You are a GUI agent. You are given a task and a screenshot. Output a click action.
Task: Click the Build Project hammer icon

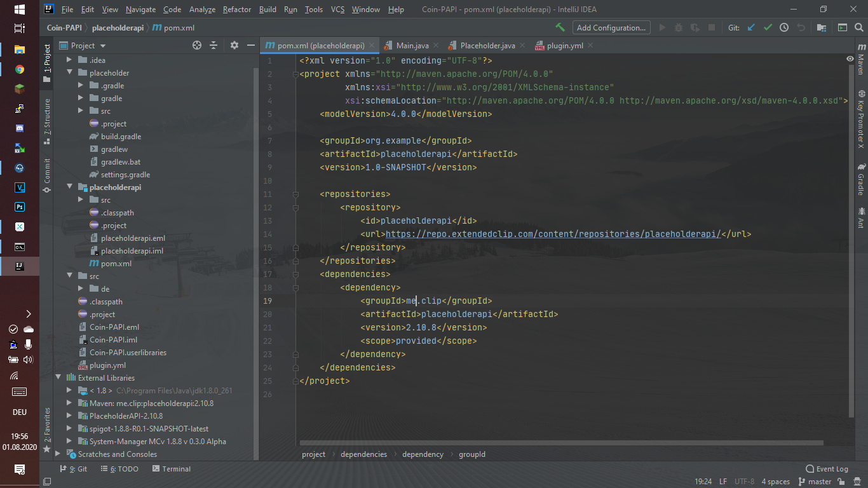pos(560,27)
